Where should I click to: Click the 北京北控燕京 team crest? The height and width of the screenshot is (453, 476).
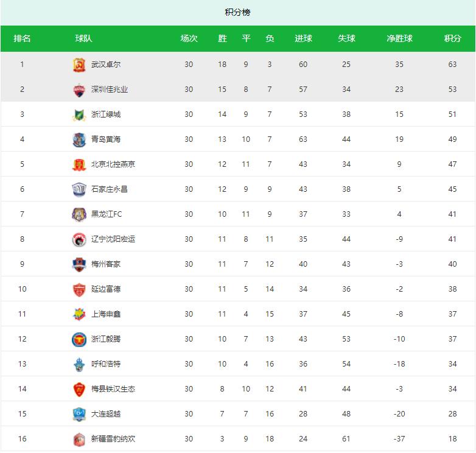(79, 164)
